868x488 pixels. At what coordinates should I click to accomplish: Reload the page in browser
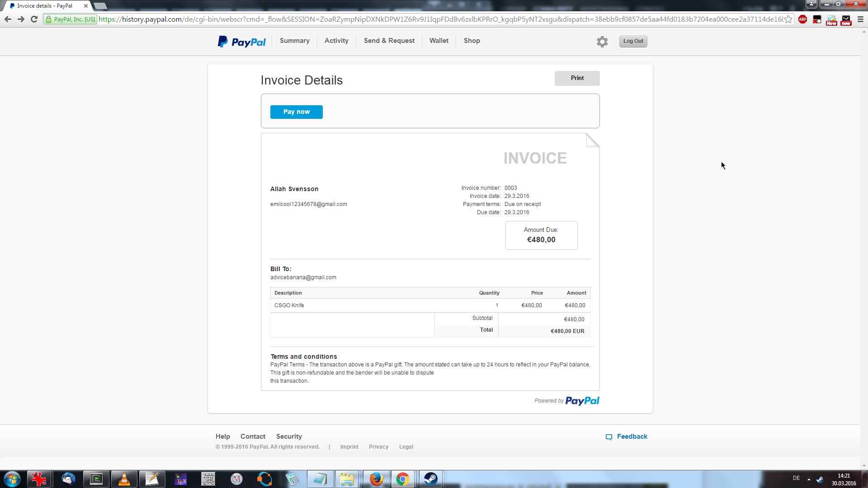click(x=34, y=19)
